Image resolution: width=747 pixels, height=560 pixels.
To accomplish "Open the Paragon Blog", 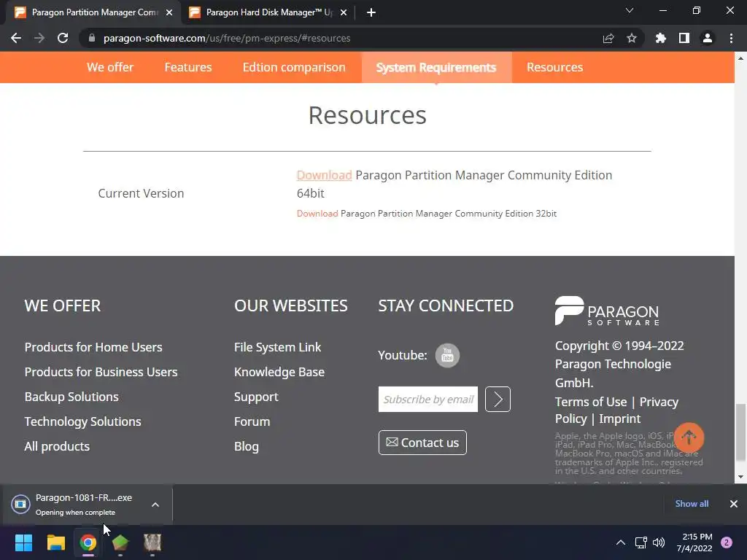I will [247, 446].
